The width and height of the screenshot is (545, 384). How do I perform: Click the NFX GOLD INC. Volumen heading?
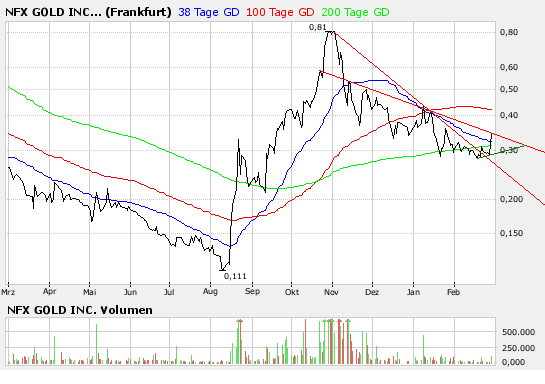(x=80, y=310)
